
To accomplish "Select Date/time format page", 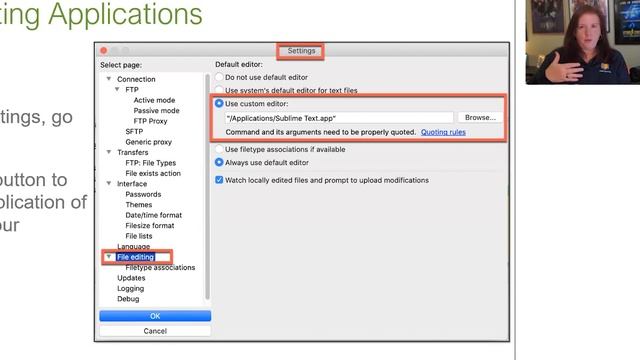I will [x=153, y=215].
